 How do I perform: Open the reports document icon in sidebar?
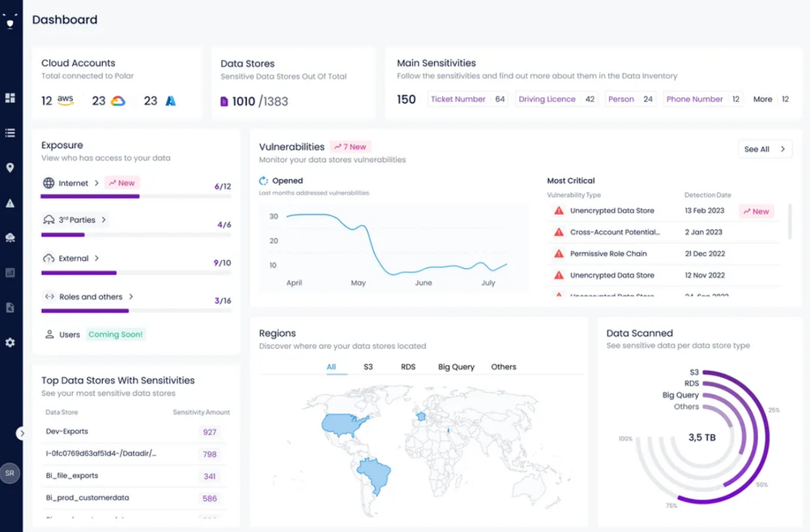click(10, 307)
